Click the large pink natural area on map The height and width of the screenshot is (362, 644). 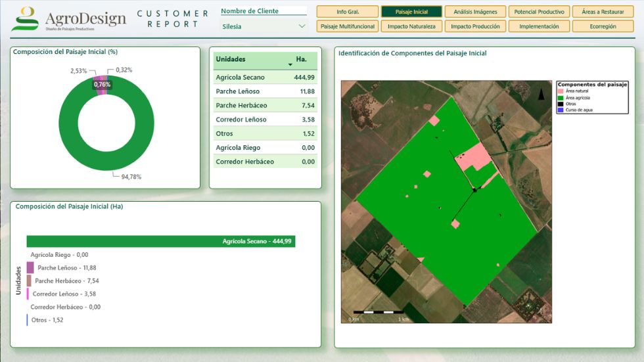[473, 158]
